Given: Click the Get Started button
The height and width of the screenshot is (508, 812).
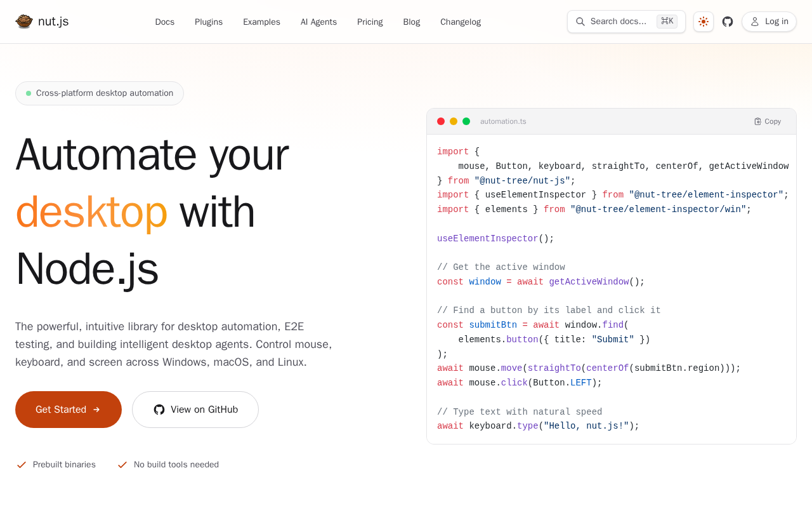Looking at the screenshot, I should click(69, 410).
